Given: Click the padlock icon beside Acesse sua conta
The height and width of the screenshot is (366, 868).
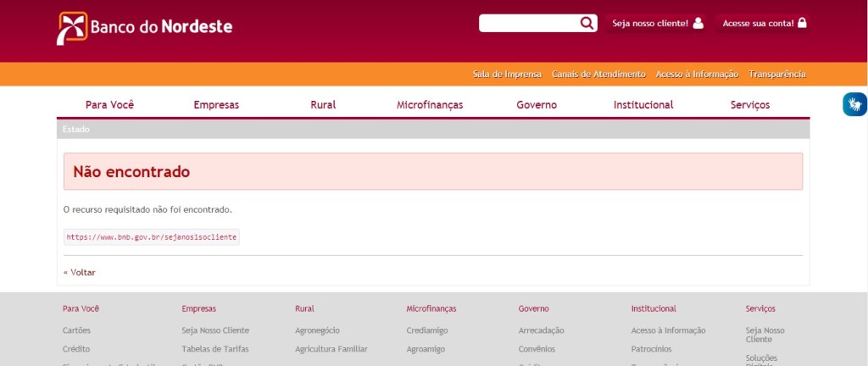Looking at the screenshot, I should 802,23.
